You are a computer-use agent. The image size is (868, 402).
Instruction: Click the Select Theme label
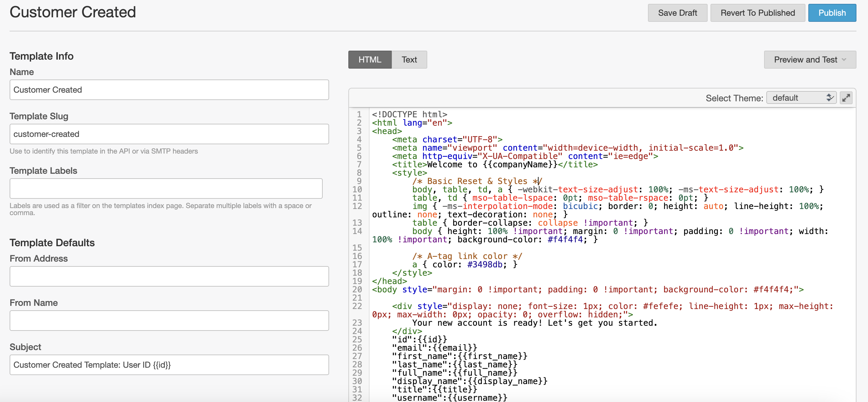(734, 98)
